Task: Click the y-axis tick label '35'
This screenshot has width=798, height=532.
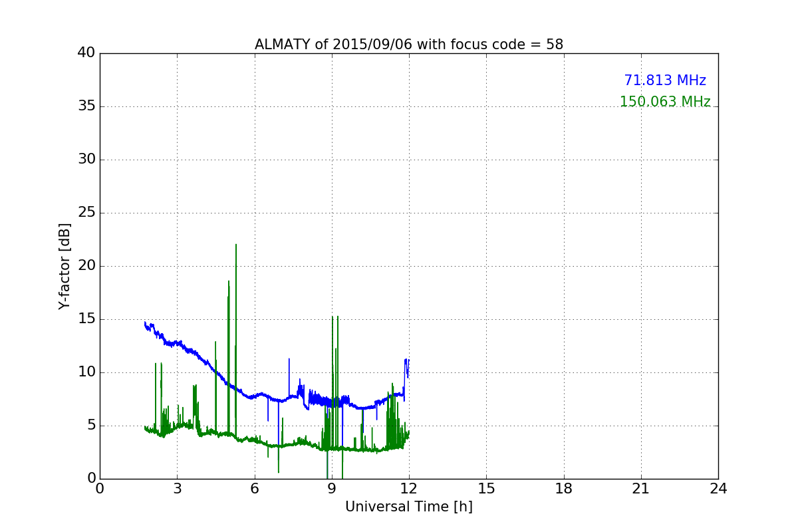Action: [86, 106]
